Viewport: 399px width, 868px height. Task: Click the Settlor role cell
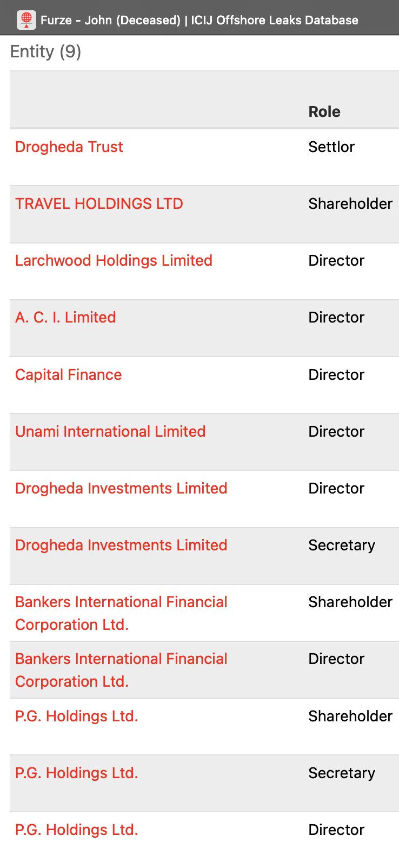click(331, 147)
